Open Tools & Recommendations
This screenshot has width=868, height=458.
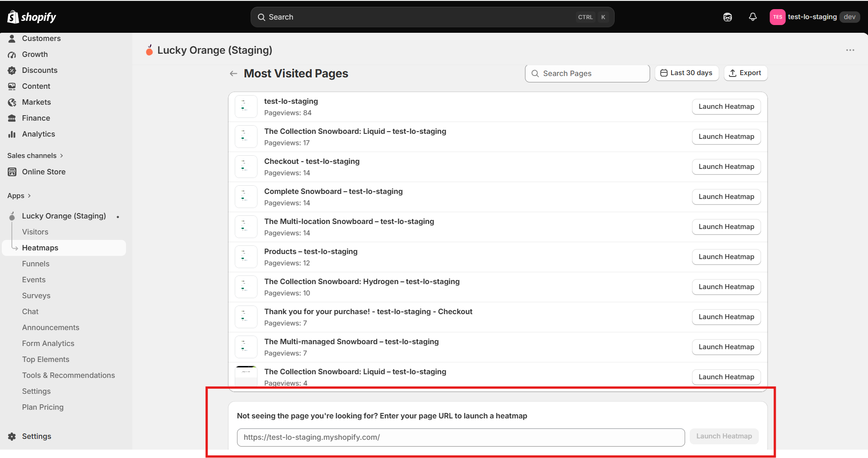pyautogui.click(x=69, y=375)
